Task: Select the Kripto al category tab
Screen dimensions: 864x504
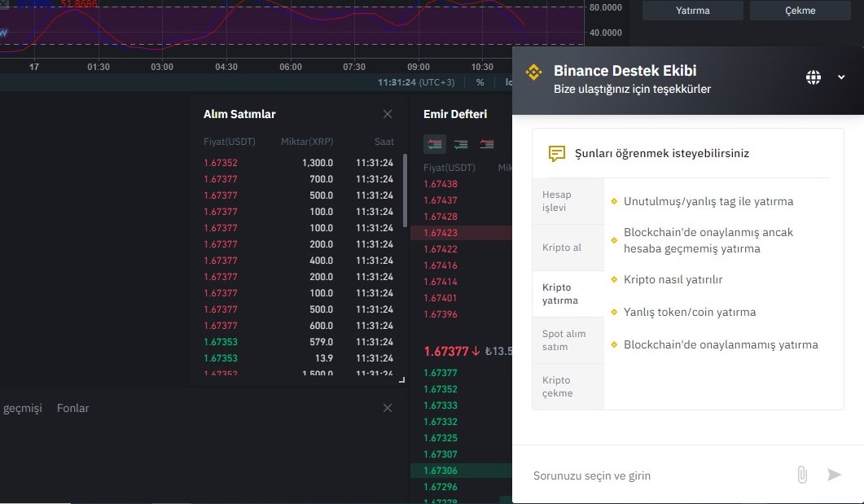Action: tap(568, 248)
